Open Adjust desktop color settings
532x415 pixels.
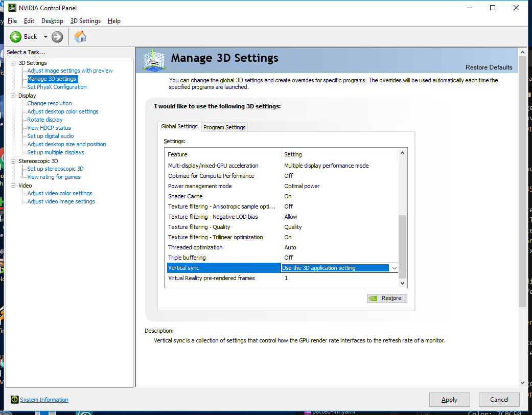pyautogui.click(x=63, y=111)
